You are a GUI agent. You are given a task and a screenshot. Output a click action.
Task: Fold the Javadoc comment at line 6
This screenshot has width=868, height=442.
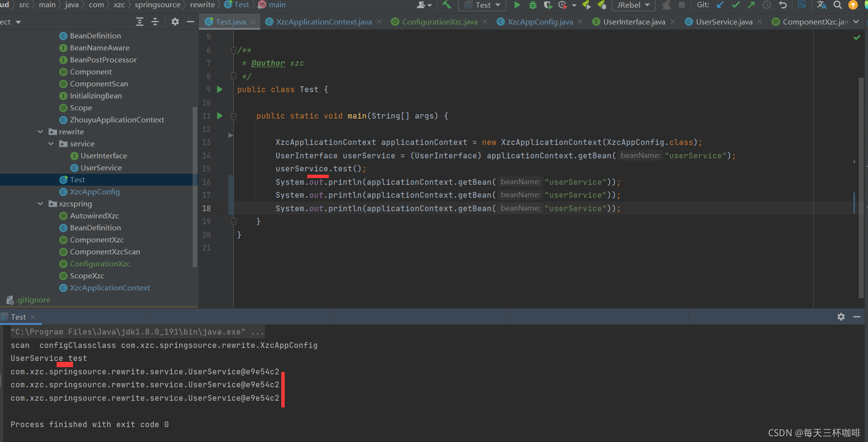coord(234,50)
